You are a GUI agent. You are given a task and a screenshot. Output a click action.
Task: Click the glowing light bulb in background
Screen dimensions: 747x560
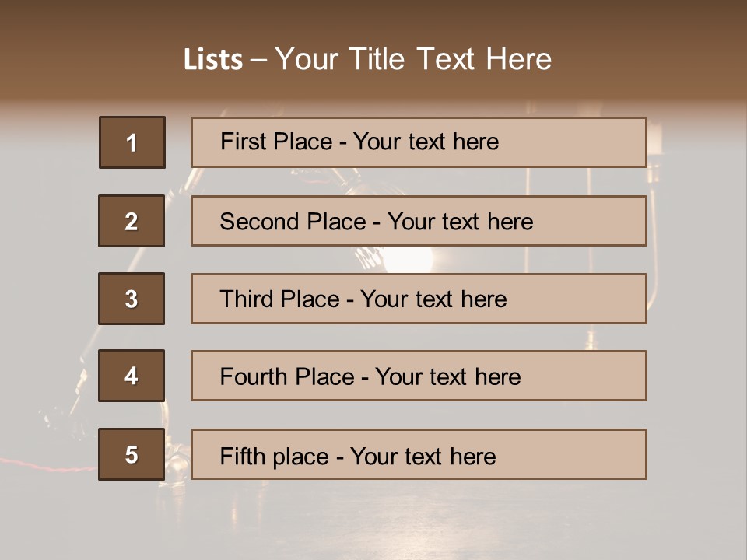[x=408, y=258]
